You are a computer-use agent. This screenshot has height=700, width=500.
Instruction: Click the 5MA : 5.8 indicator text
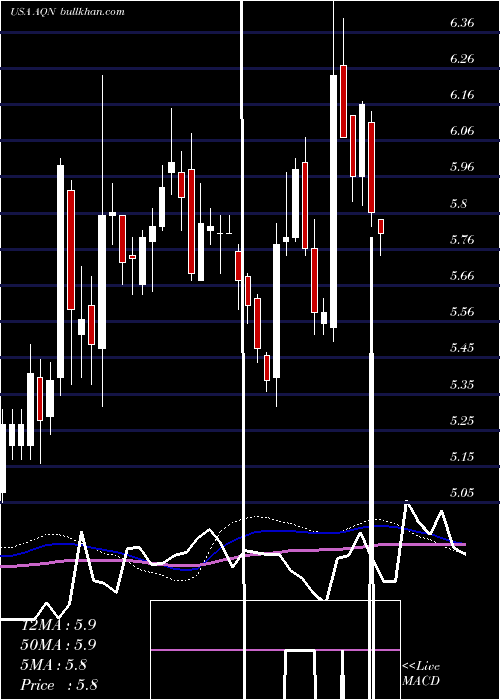[54, 665]
